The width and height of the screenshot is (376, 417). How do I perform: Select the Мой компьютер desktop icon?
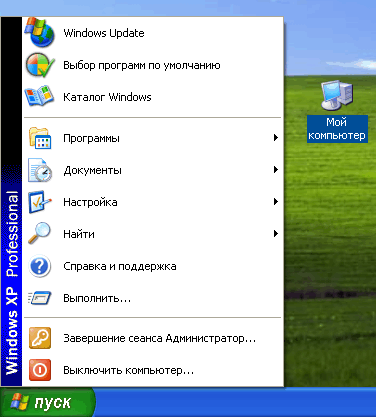click(337, 95)
